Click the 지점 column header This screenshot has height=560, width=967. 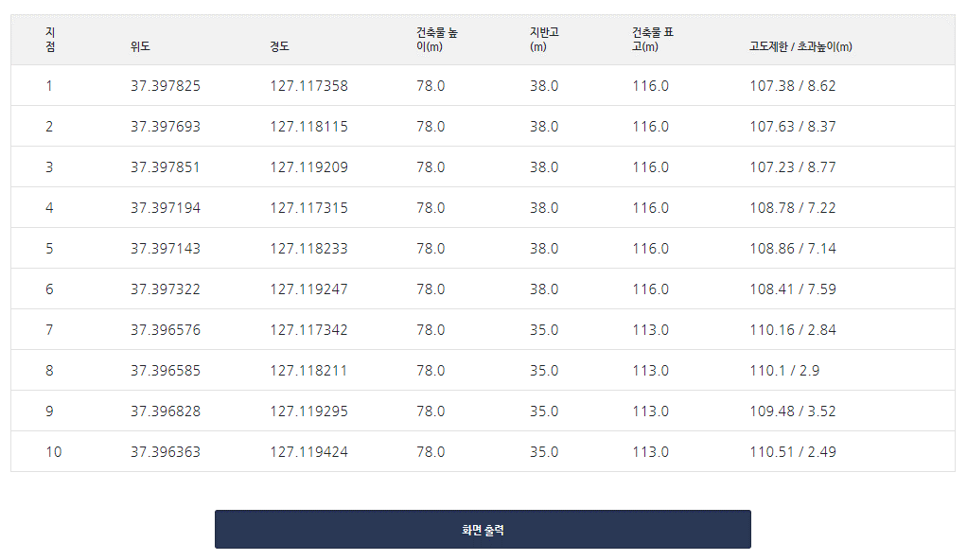tap(50, 40)
